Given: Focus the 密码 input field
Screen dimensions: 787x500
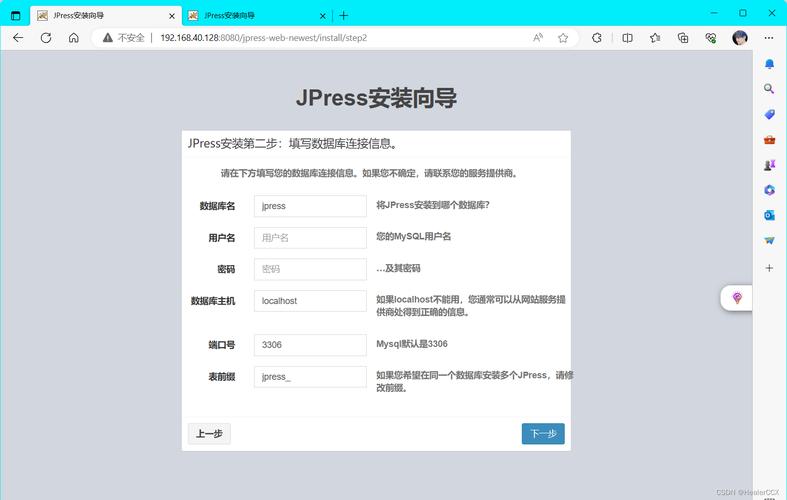Looking at the screenshot, I should 310,269.
